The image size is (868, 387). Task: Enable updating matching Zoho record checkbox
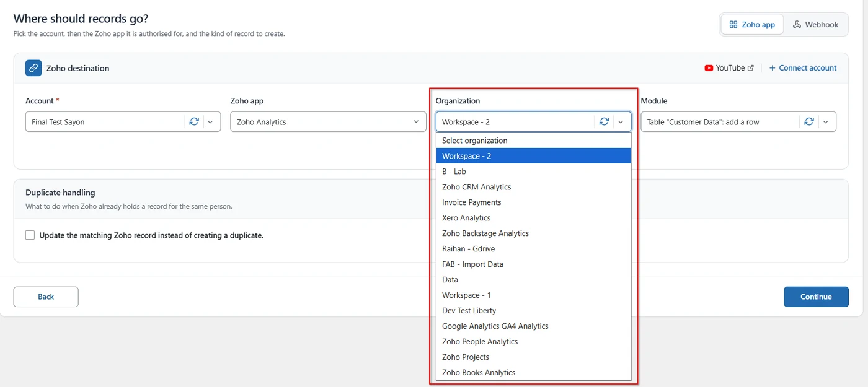[x=30, y=235]
